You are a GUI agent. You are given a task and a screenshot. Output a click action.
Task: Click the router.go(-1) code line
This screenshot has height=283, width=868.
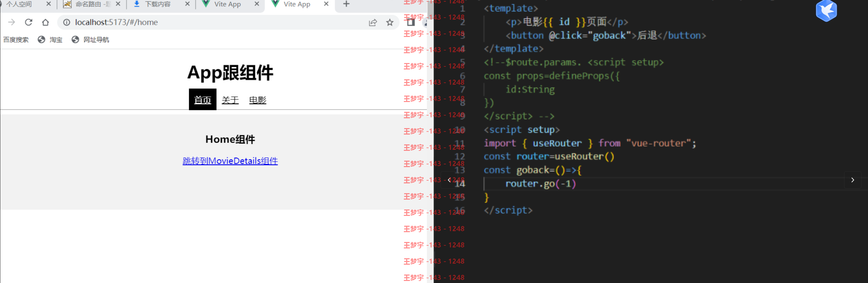[540, 184]
